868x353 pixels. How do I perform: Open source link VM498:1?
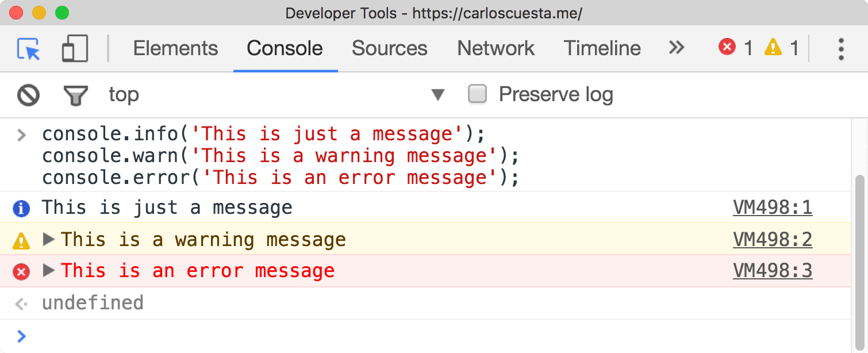773,208
